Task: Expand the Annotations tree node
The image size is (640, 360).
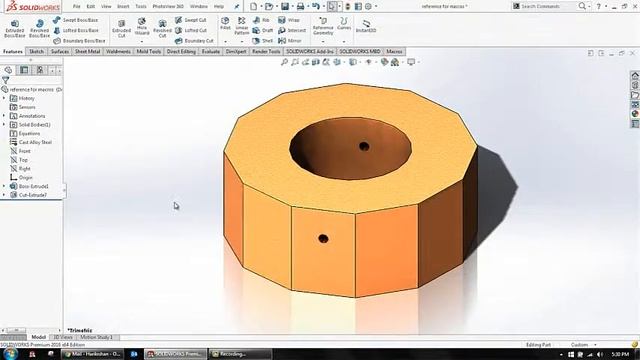Action: coord(4,116)
